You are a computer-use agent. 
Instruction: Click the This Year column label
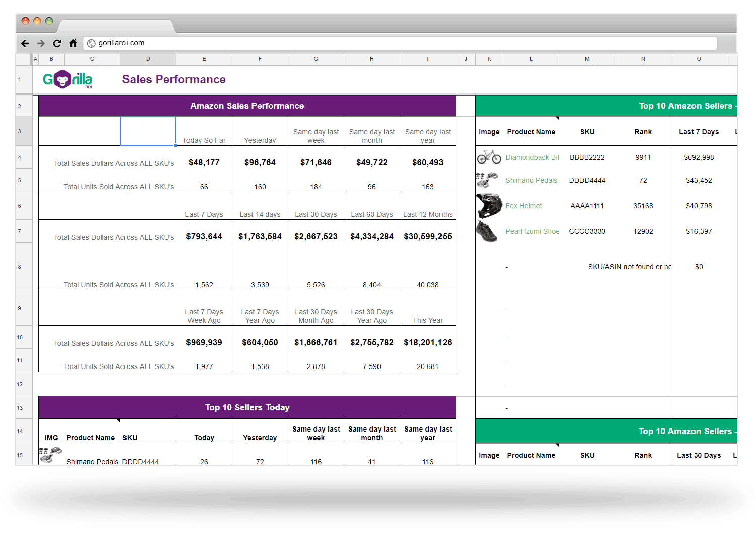point(428,320)
